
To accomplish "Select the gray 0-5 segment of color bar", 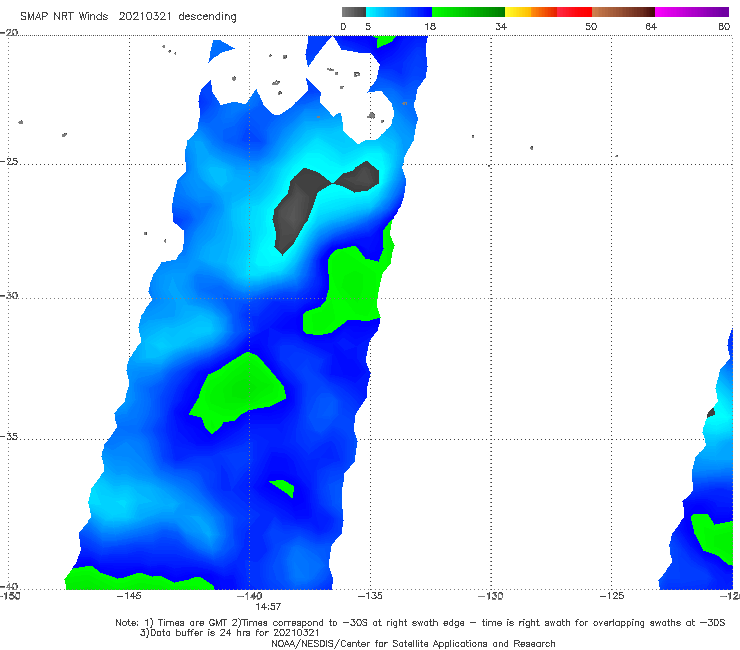I will click(354, 12).
